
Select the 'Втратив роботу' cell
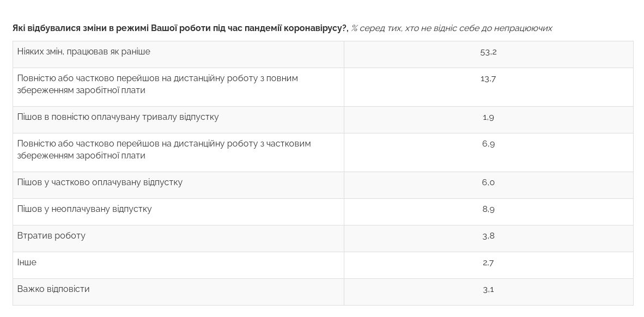coord(51,236)
